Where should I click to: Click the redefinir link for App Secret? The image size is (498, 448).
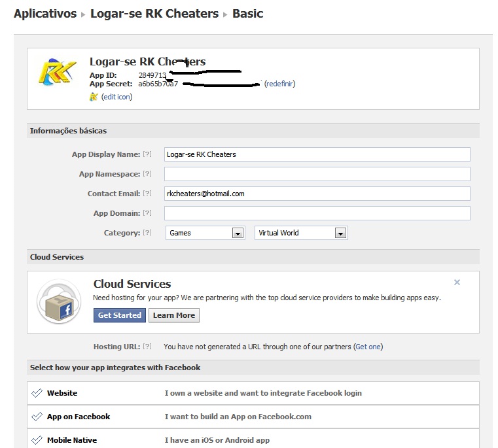pos(280,84)
